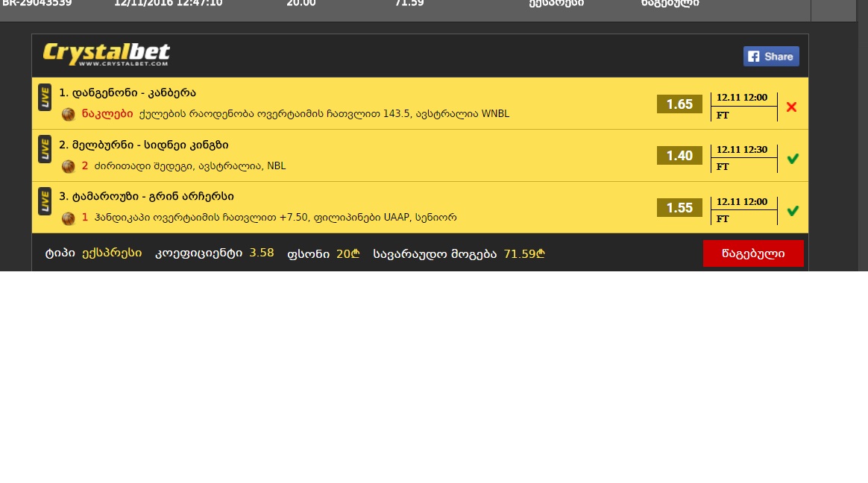Click FT status in bet 1 row
Viewport: 868px width, 483px height.
[723, 115]
